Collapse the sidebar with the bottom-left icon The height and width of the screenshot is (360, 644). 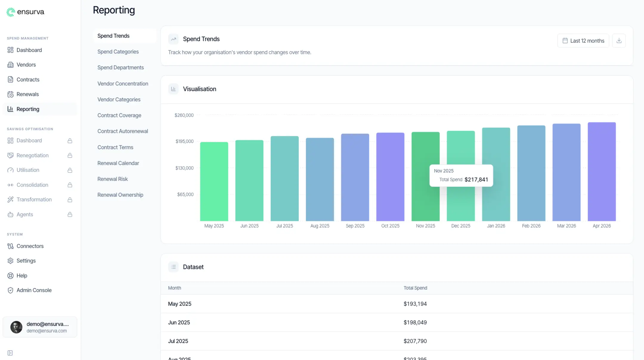(10, 353)
